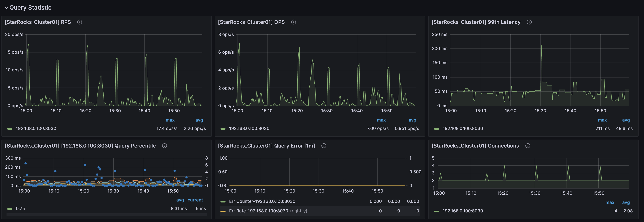Toggle 192.168.0.100:8030 series in Connections legend

click(x=463, y=211)
